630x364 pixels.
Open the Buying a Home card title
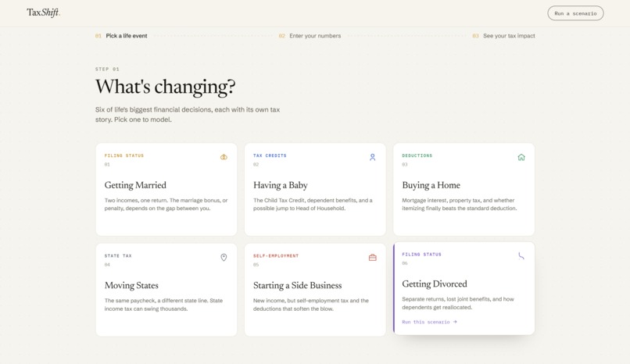pos(431,185)
